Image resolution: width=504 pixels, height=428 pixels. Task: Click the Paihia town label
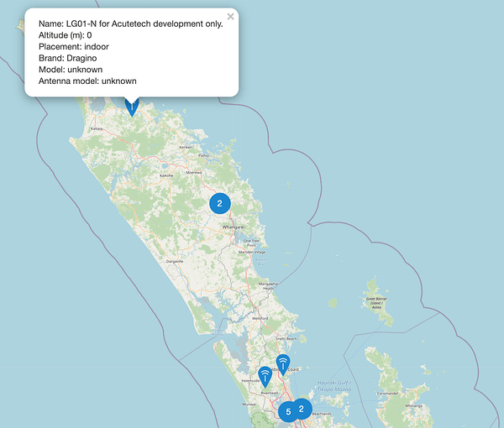[x=203, y=155]
